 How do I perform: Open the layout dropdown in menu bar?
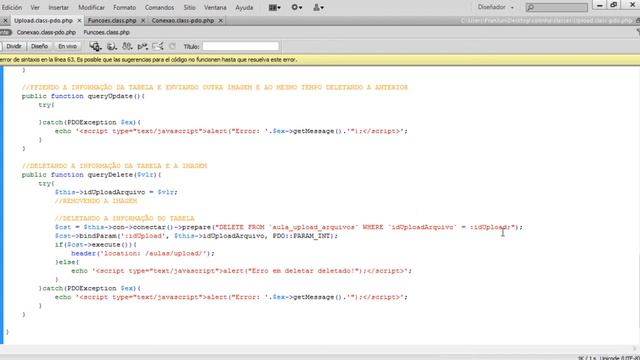click(x=274, y=7)
